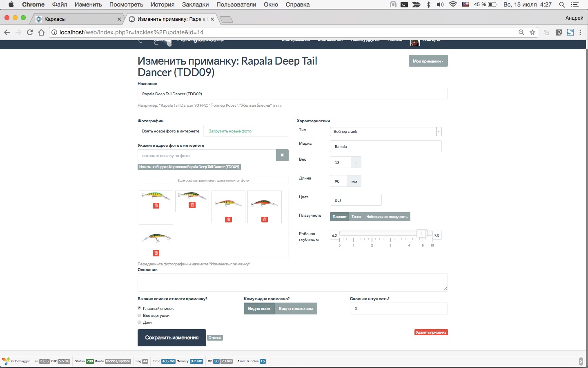Viewport: 588px width, 368px height.
Task: Focus the Вес weight field
Action: [x=340, y=162]
